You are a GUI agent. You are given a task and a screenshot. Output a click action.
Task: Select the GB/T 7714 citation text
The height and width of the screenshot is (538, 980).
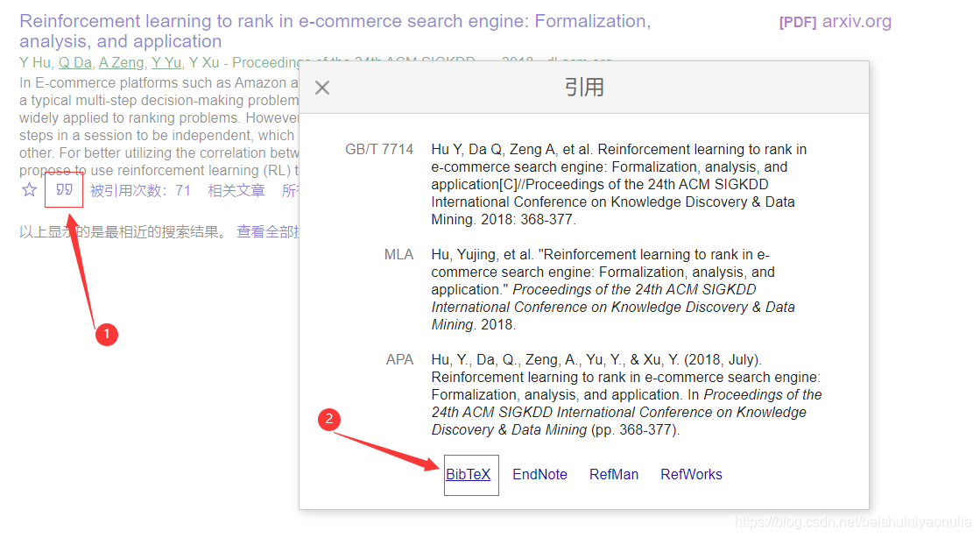coord(618,185)
